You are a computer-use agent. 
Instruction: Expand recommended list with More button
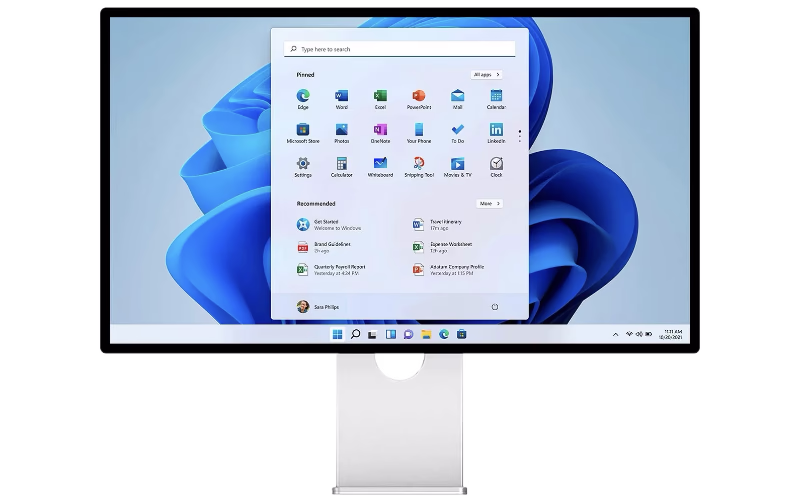[489, 203]
